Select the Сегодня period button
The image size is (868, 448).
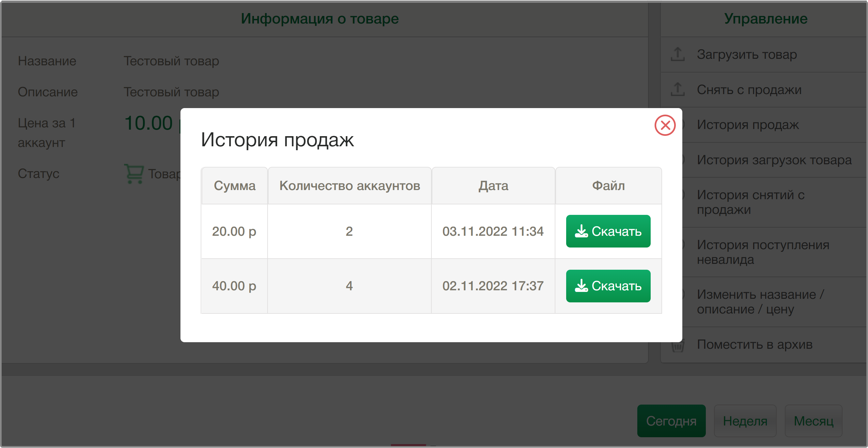coord(671,421)
